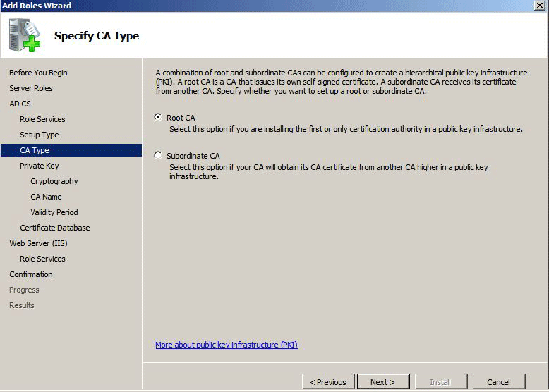Open the Server Roles step
The width and height of the screenshot is (549, 392).
tap(31, 88)
